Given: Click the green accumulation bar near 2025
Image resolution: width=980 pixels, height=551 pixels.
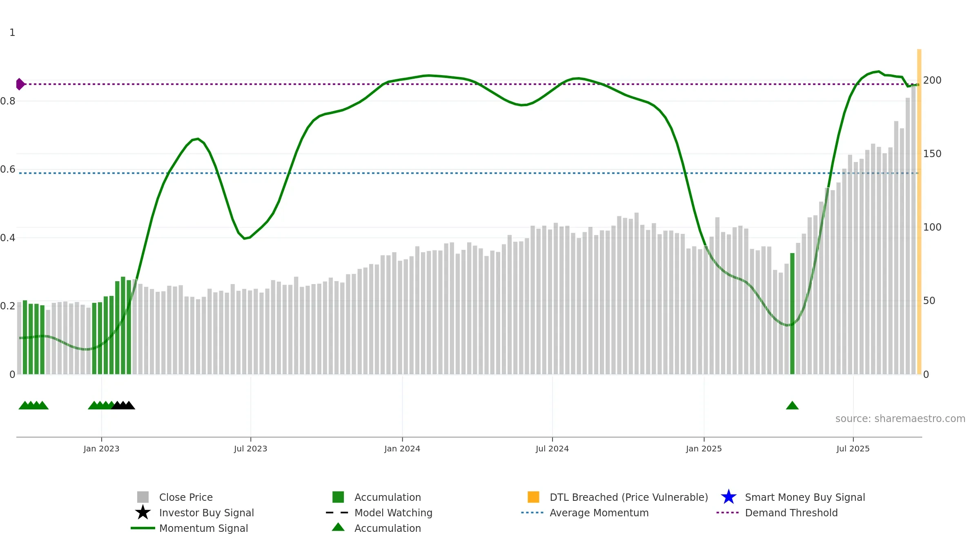Looking at the screenshot, I should [x=792, y=313].
